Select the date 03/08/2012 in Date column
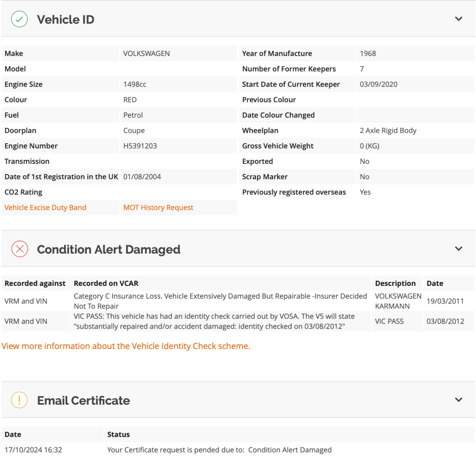The image size is (476, 458). tap(445, 321)
